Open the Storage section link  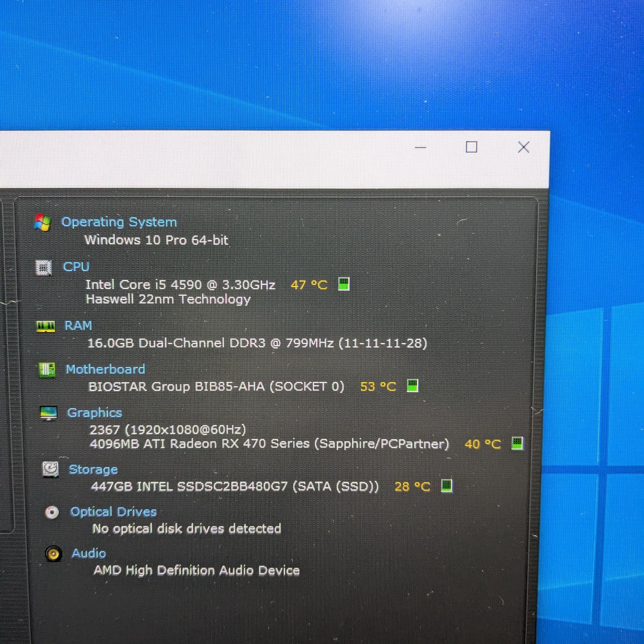click(x=93, y=470)
